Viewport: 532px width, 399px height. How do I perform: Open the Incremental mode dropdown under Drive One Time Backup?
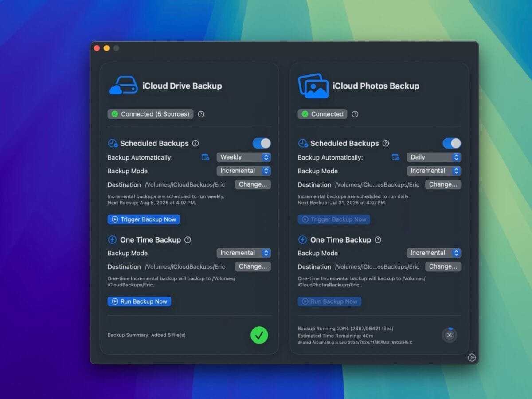243,253
